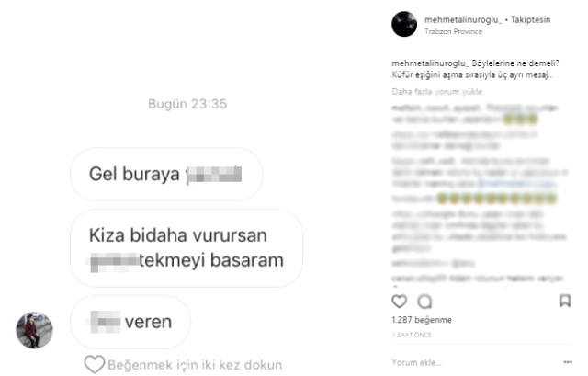Viewport: 588px width, 376px height.
Task: Focus the 'Yorum ekle...' comment field
Action: (x=474, y=362)
